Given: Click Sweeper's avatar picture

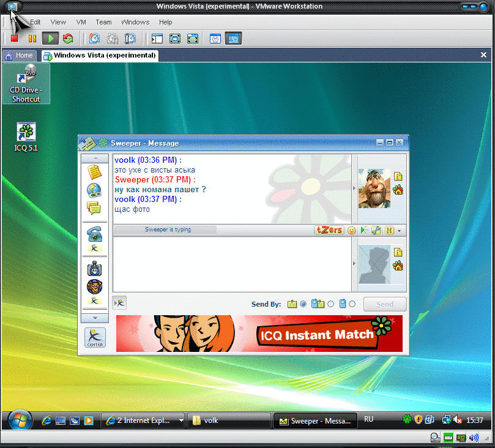Looking at the screenshot, I should [374, 189].
